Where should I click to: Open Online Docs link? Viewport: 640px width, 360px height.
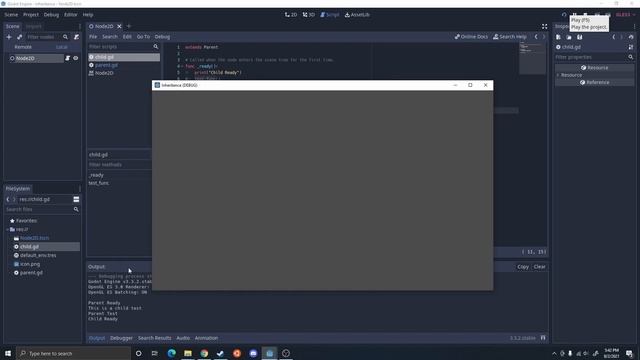[x=471, y=37]
